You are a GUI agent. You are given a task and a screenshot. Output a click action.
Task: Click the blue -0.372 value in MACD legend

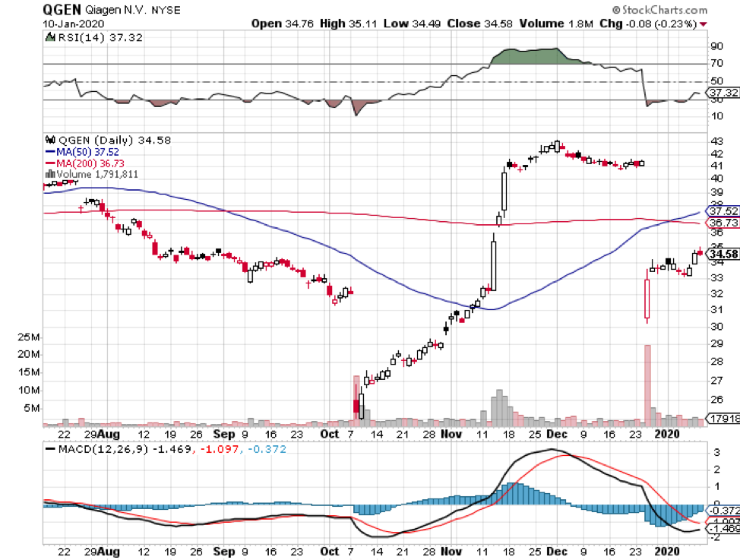[267, 449]
